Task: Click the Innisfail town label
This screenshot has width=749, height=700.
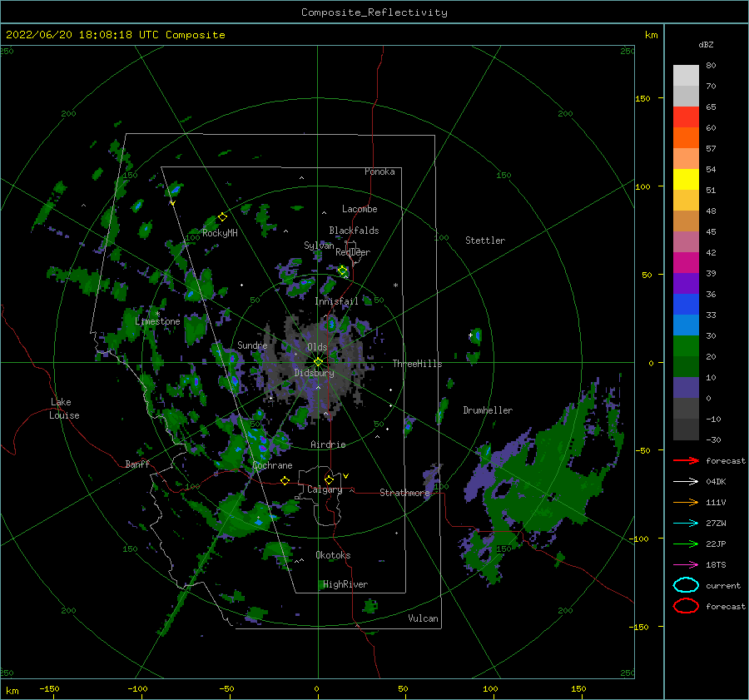Action: point(336,301)
